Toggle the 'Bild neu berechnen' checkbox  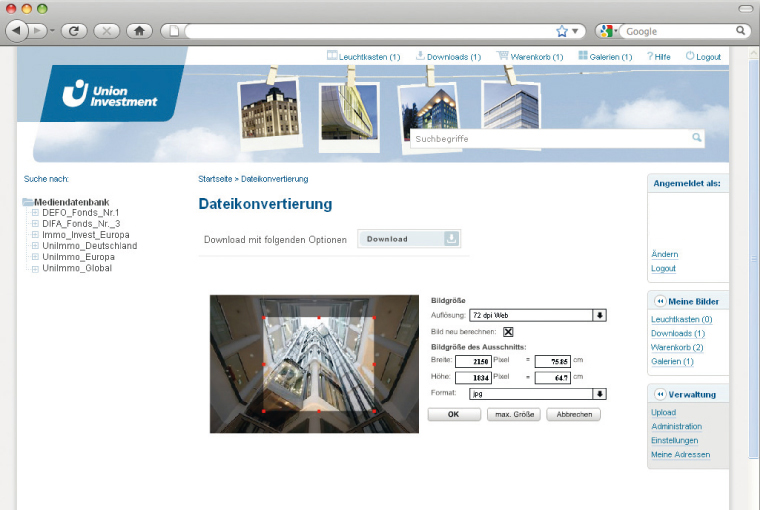pyautogui.click(x=508, y=332)
